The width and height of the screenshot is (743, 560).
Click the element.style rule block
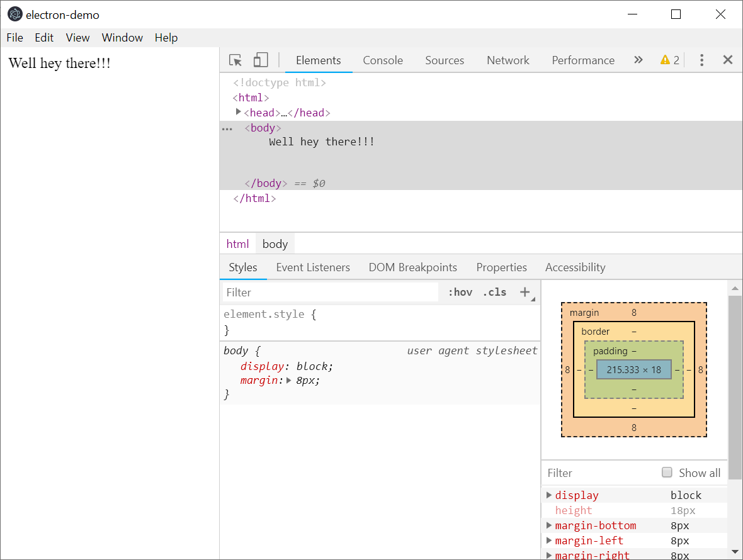pos(380,322)
